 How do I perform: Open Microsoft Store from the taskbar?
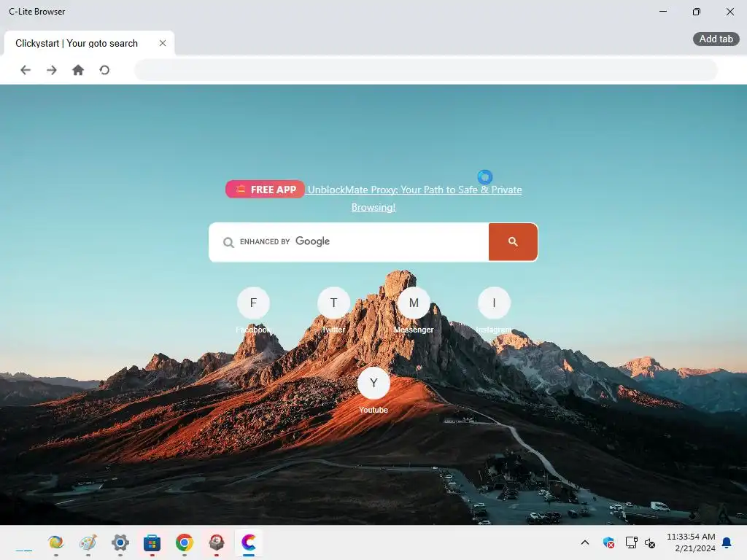tap(152, 542)
